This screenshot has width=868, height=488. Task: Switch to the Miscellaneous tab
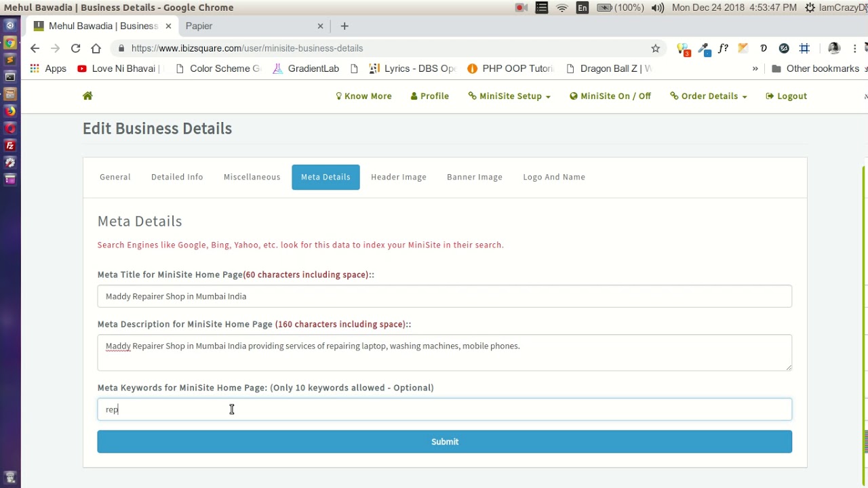[252, 177]
